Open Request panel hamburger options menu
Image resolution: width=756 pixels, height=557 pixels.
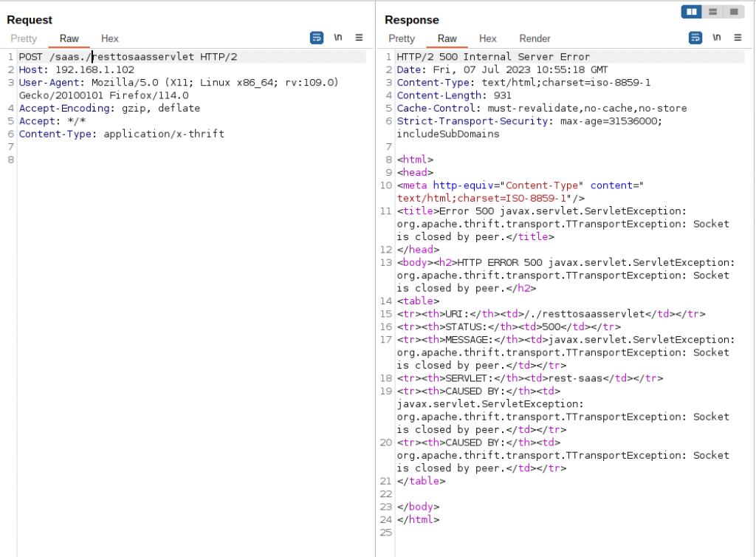359,38
